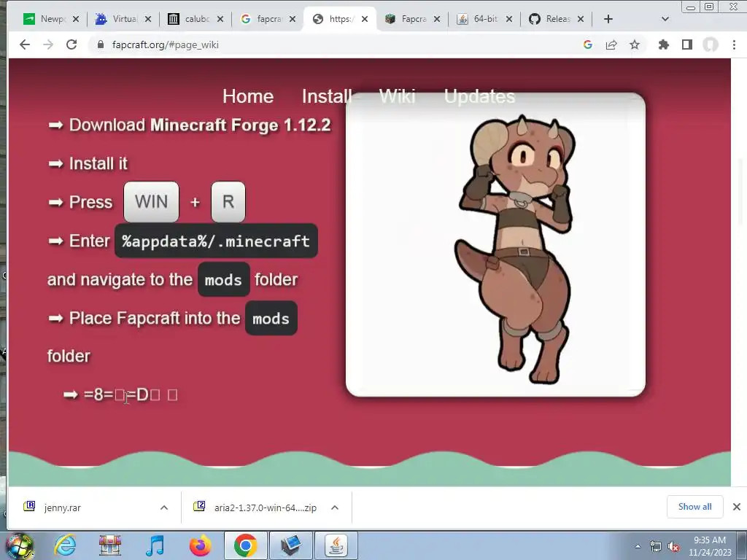The width and height of the screenshot is (747, 560).
Task: Close the calubc tab
Action: pyautogui.click(x=220, y=19)
